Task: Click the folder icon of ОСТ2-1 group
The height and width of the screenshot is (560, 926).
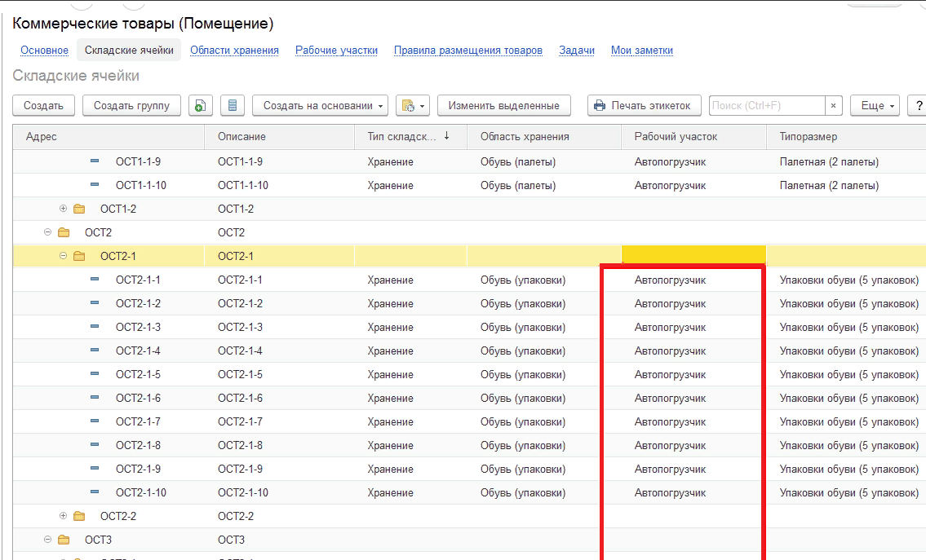Action: (79, 256)
